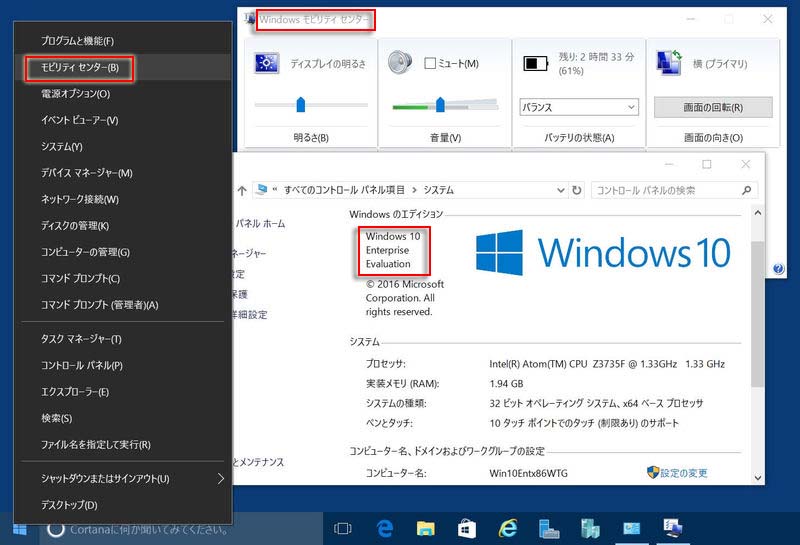Refresh the System control panel page

[577, 190]
